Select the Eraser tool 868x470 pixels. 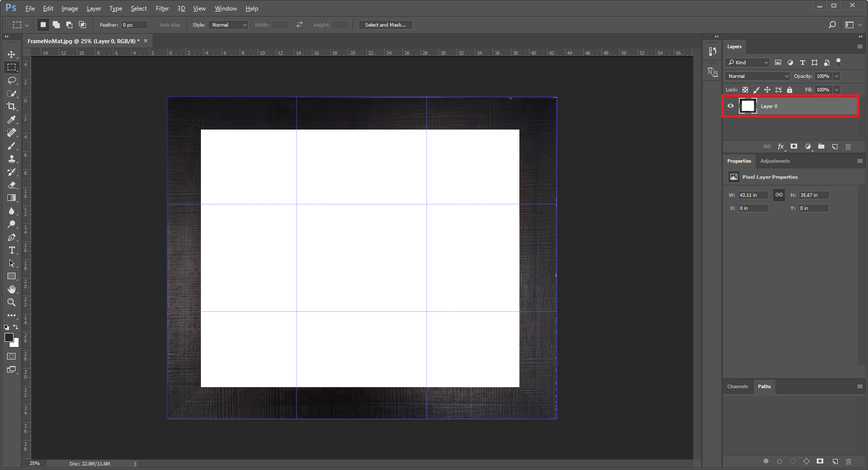[12, 185]
